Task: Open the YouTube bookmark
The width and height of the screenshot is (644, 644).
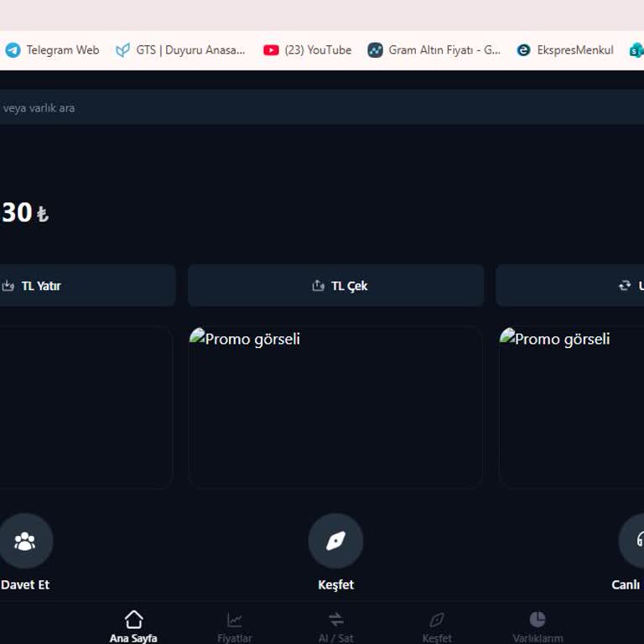Action: click(307, 50)
